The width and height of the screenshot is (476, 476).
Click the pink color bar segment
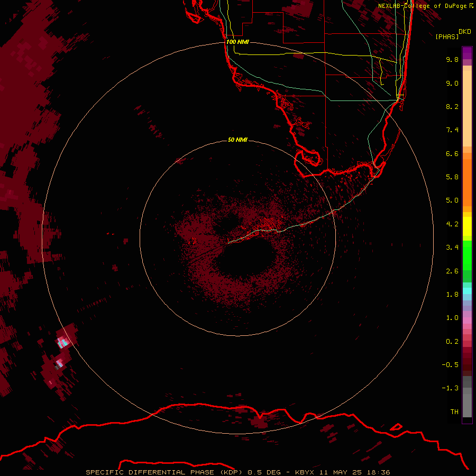click(467, 321)
